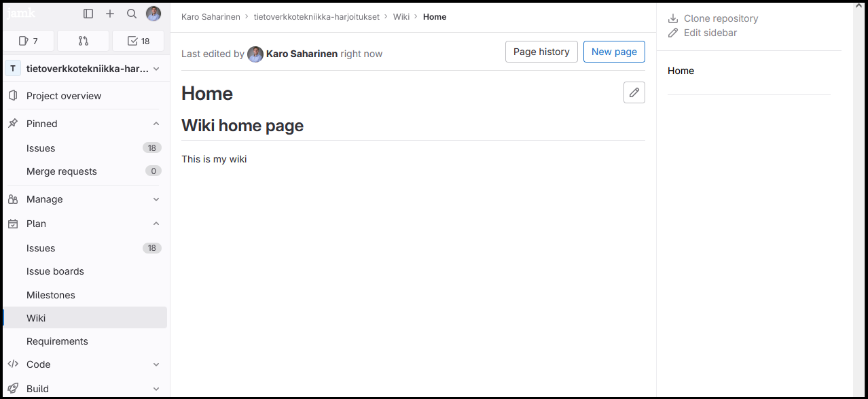Click Clone repository link

pyautogui.click(x=721, y=18)
